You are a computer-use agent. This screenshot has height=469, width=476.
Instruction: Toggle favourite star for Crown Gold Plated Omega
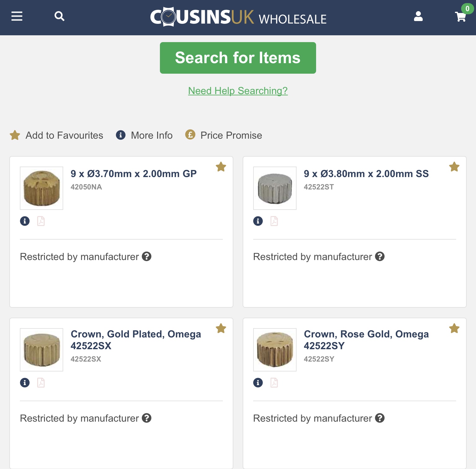click(221, 328)
